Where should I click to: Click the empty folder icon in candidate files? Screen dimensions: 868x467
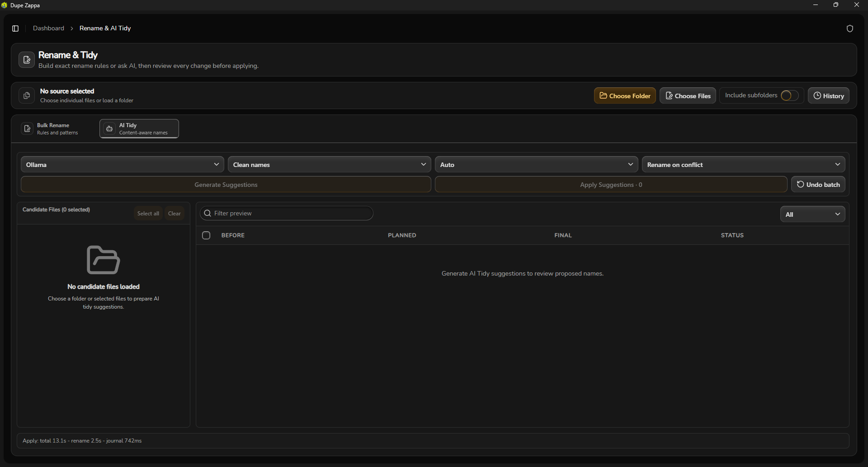click(x=103, y=260)
